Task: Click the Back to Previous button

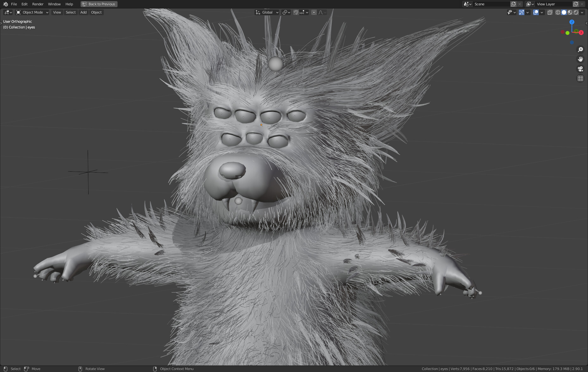Action: coord(99,4)
